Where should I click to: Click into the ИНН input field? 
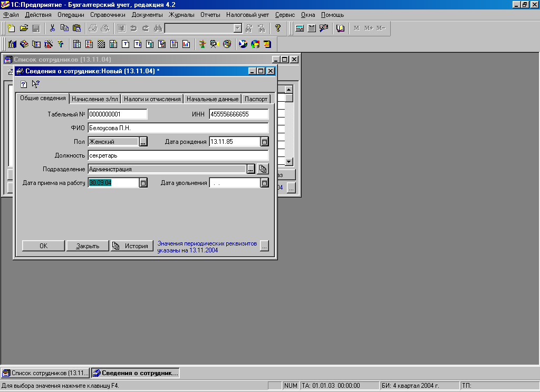[x=239, y=114]
